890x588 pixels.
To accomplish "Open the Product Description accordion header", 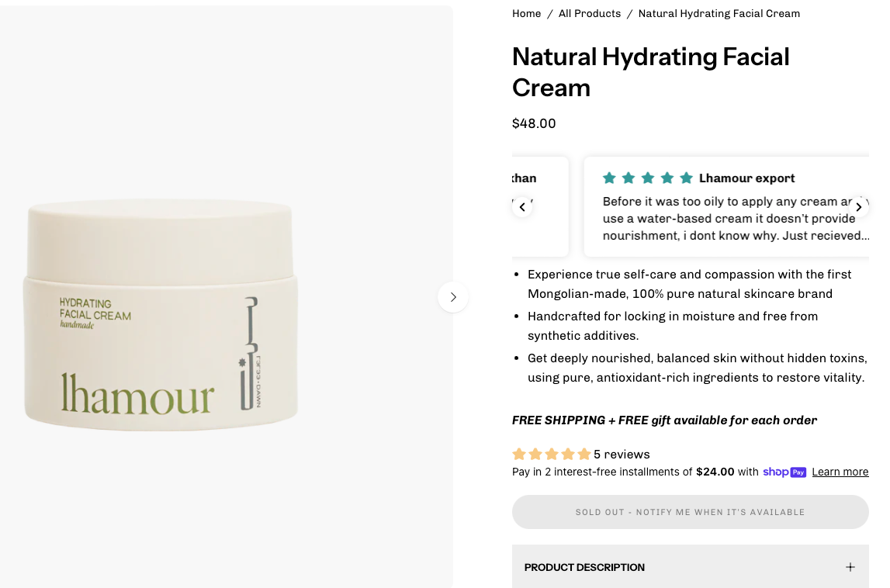I will coord(691,567).
